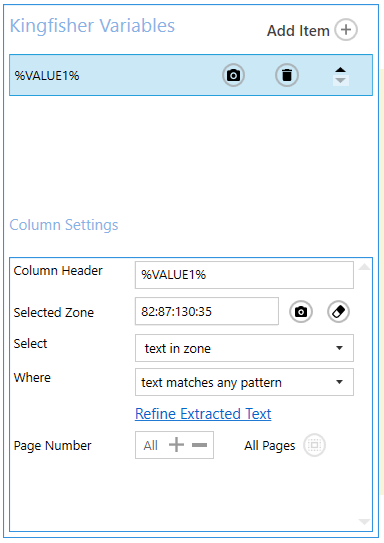Viewport: 384px width, 543px height.
Task: Click the Page Number All text box
Action: [x=175, y=445]
